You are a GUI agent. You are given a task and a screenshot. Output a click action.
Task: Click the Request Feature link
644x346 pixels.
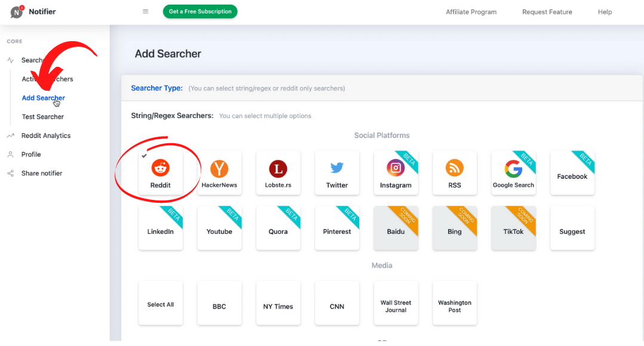coord(547,12)
